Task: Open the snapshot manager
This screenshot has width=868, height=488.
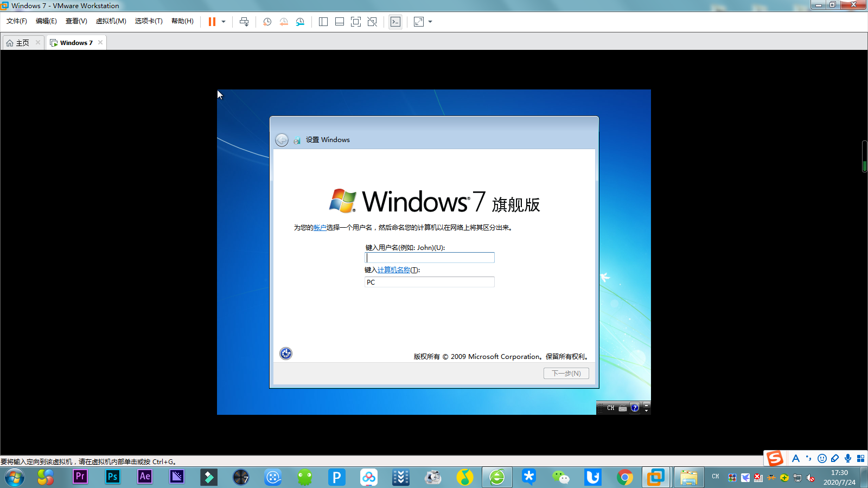Action: tap(300, 22)
